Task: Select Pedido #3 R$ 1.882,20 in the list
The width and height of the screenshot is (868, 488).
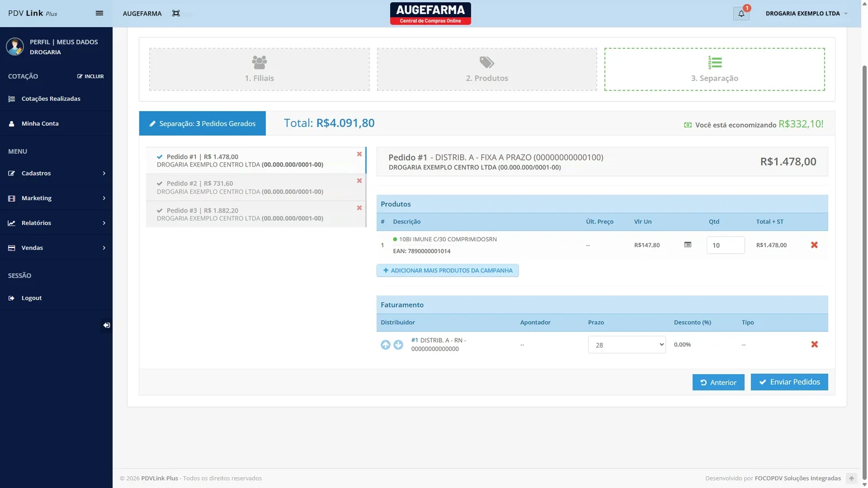Action: click(255, 214)
